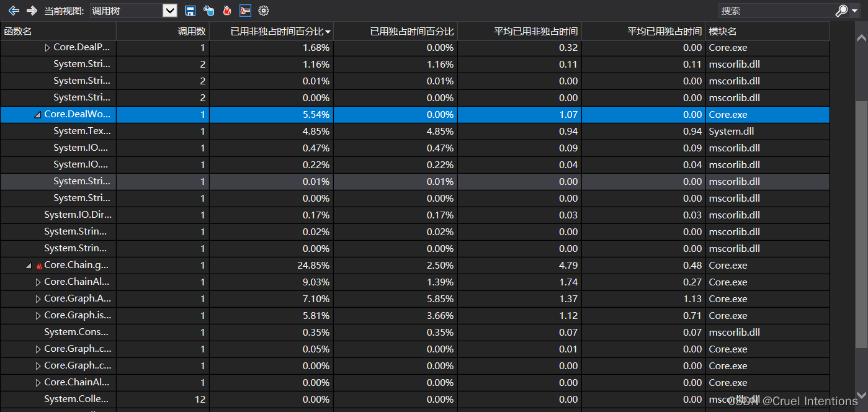868x412 pixels.
Task: Expand the Core.Graph.is... tree node
Action: [38, 316]
